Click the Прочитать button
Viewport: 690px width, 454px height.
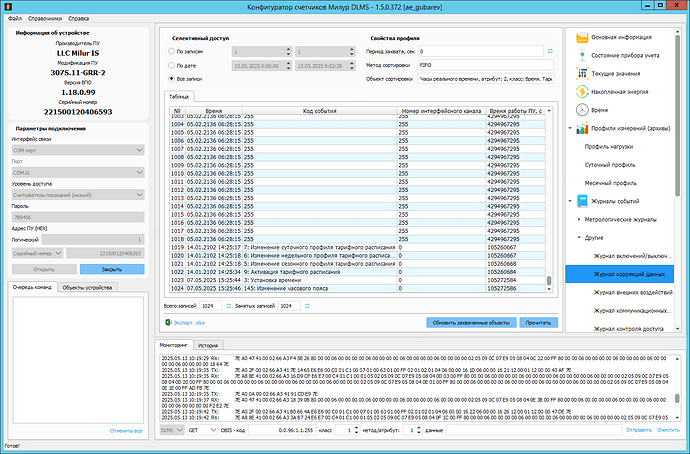[x=538, y=322]
